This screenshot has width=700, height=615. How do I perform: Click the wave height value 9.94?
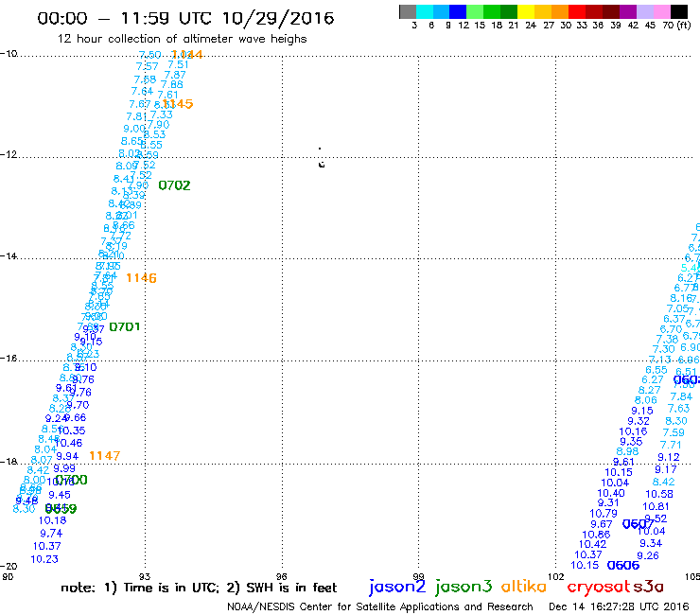coord(67,456)
